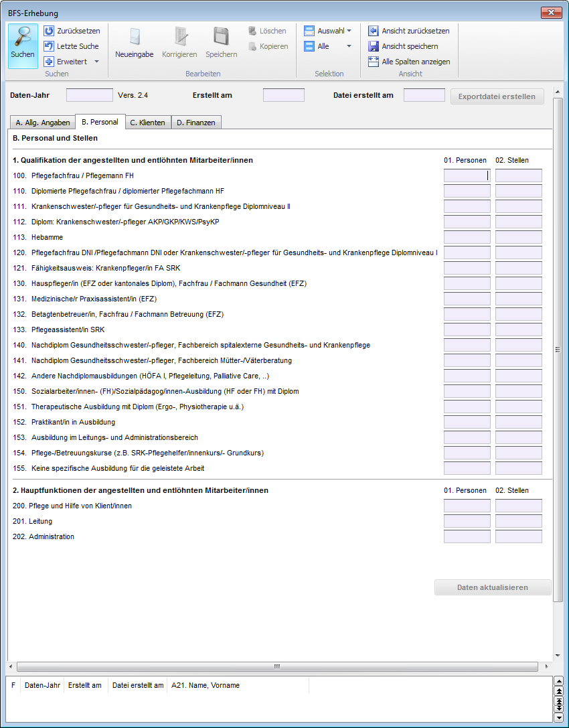
Task: Click the Erstellt am column header
Action: (85, 685)
